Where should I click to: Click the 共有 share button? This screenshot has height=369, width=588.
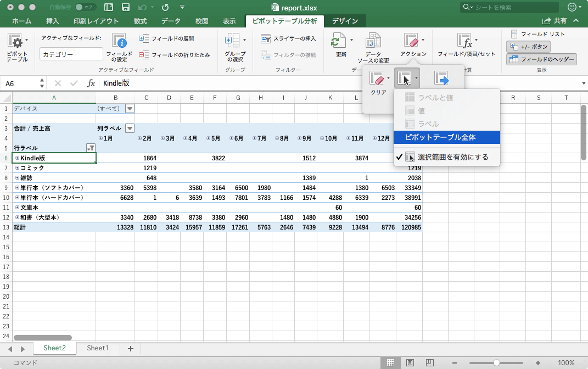tap(555, 21)
